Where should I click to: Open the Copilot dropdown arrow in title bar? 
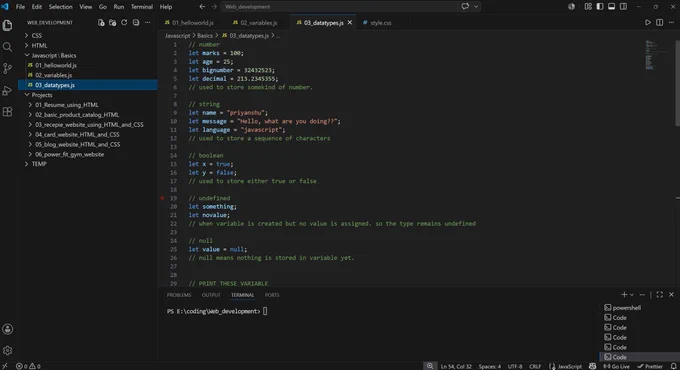476,7
